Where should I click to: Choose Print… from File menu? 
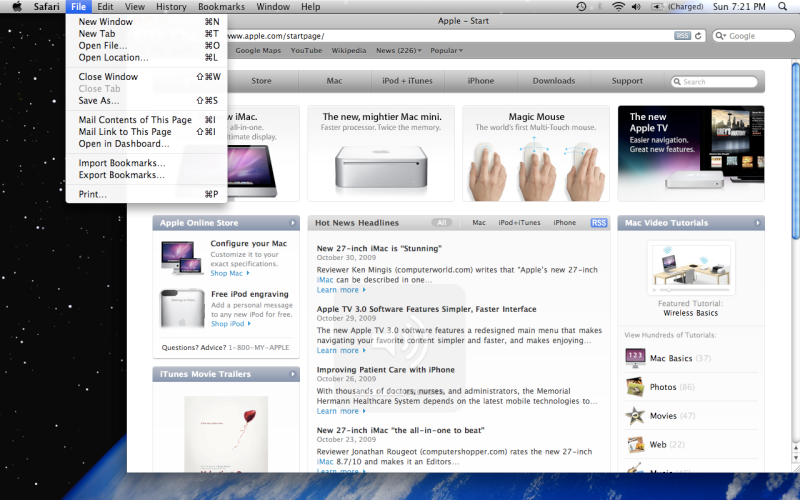click(x=146, y=194)
